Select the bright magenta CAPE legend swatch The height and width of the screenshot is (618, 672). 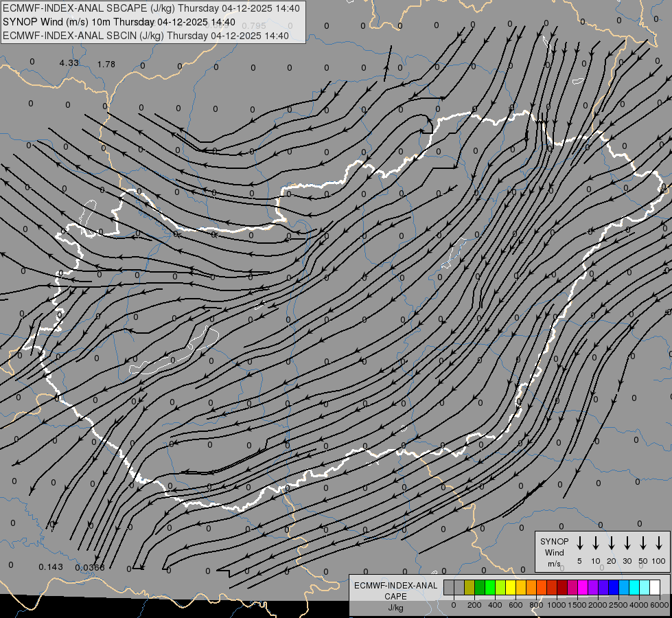click(x=583, y=587)
